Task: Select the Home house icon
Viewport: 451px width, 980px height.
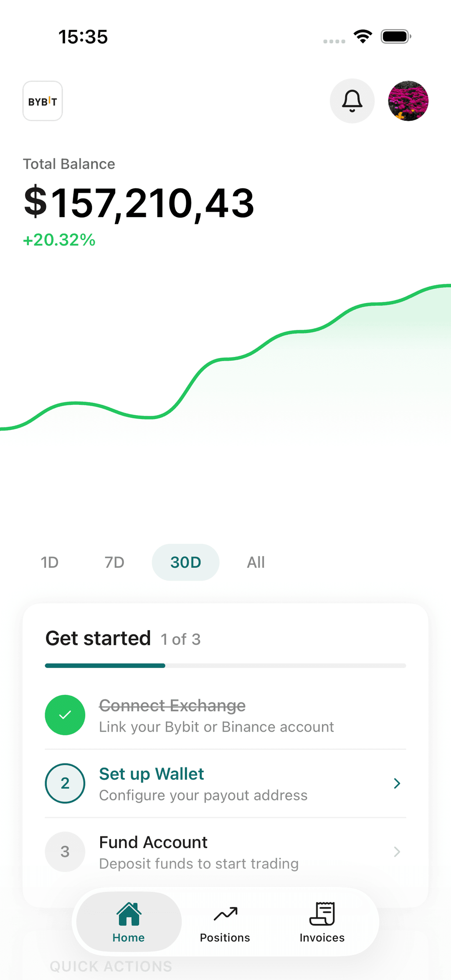Action: (x=128, y=912)
